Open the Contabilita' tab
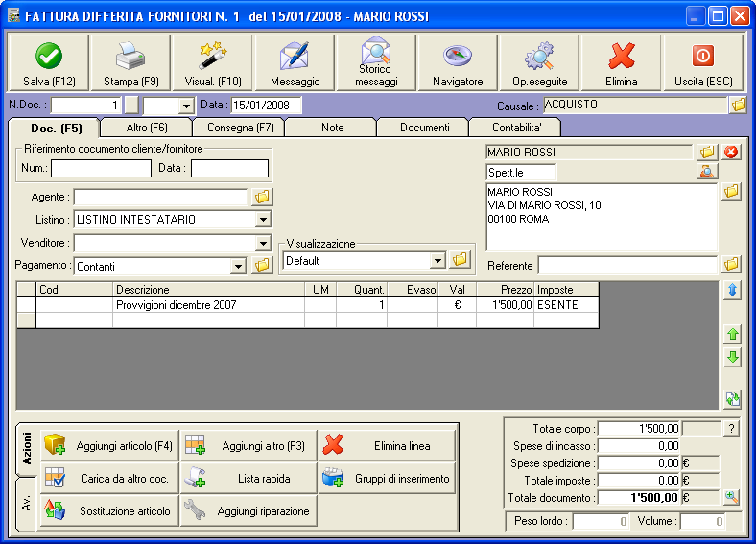Image resolution: width=756 pixels, height=544 pixels. (516, 128)
